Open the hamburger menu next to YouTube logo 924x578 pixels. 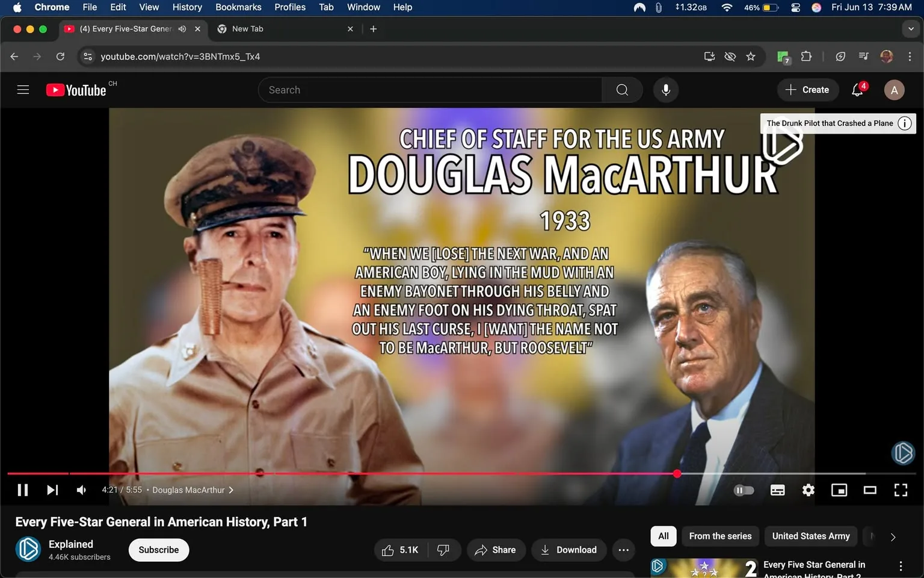(x=23, y=89)
